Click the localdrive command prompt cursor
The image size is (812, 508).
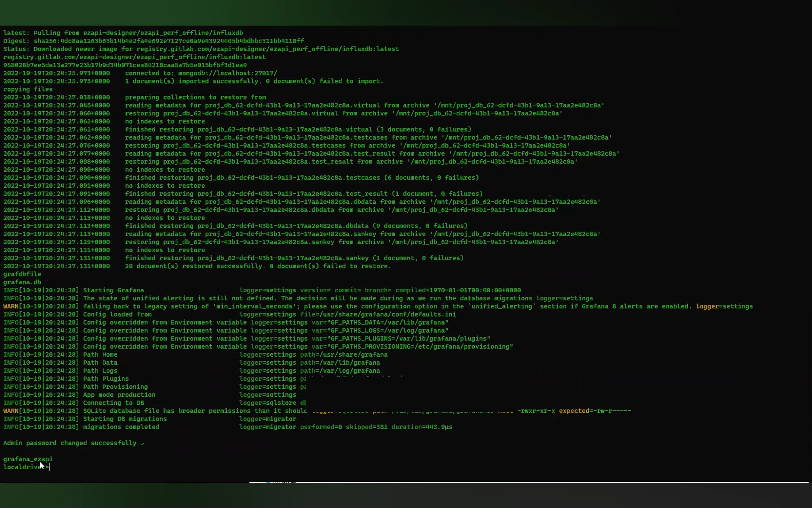coord(49,467)
